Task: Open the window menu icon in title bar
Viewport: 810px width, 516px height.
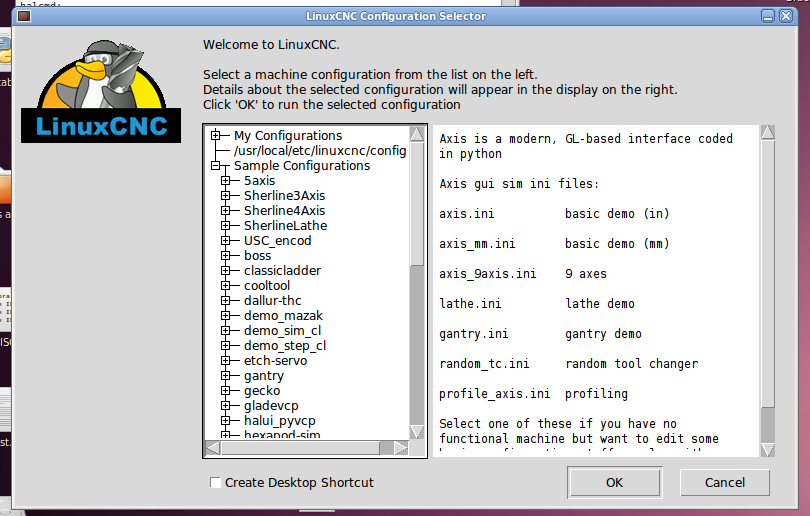Action: pyautogui.click(x=24, y=16)
